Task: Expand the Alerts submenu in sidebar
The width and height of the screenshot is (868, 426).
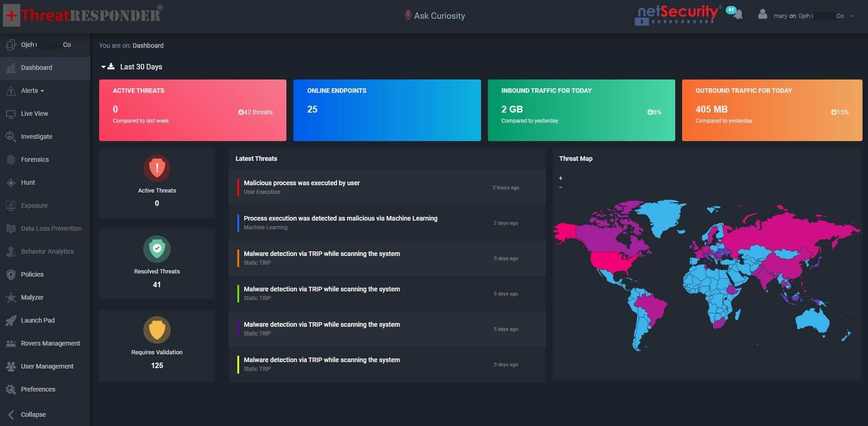Action: click(x=32, y=91)
